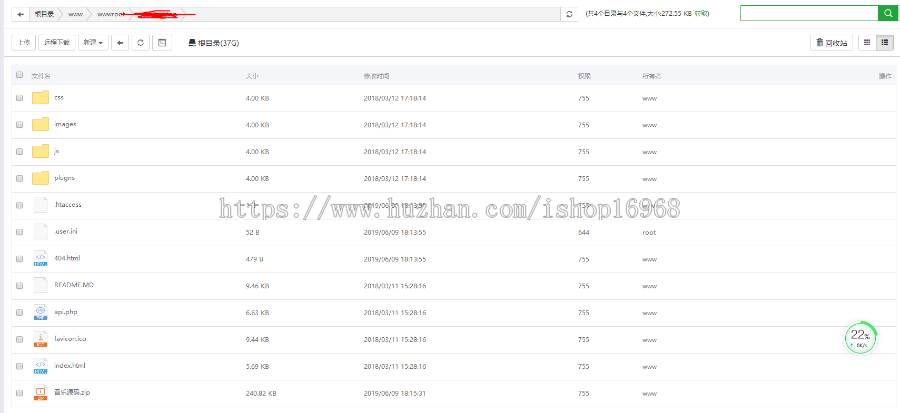
Task: Refresh the path bar with its reload icon
Action: [569, 14]
